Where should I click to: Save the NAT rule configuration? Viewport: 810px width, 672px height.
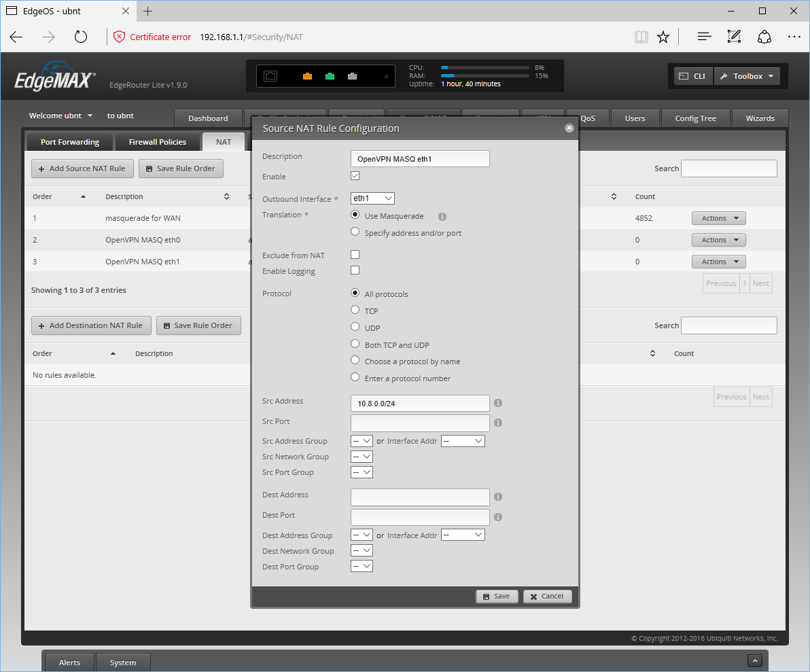[x=497, y=596]
